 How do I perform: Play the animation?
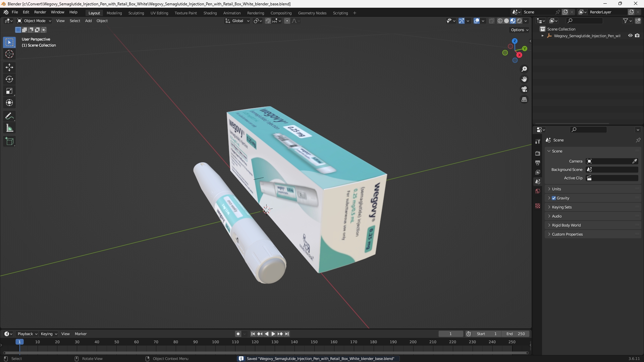273,334
